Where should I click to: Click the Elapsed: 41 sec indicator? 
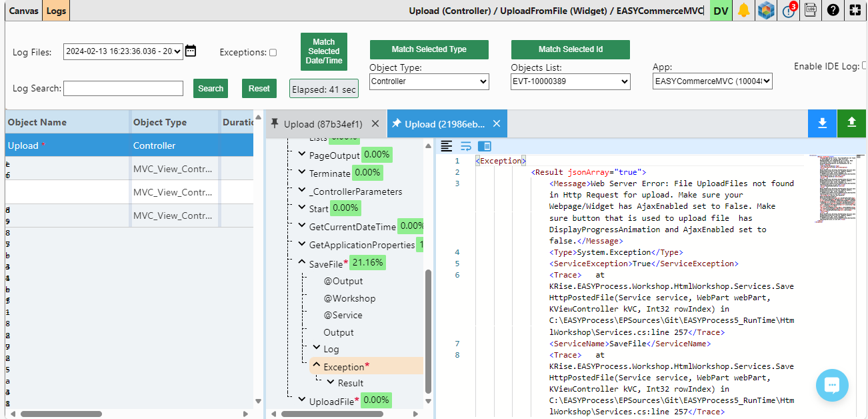324,89
